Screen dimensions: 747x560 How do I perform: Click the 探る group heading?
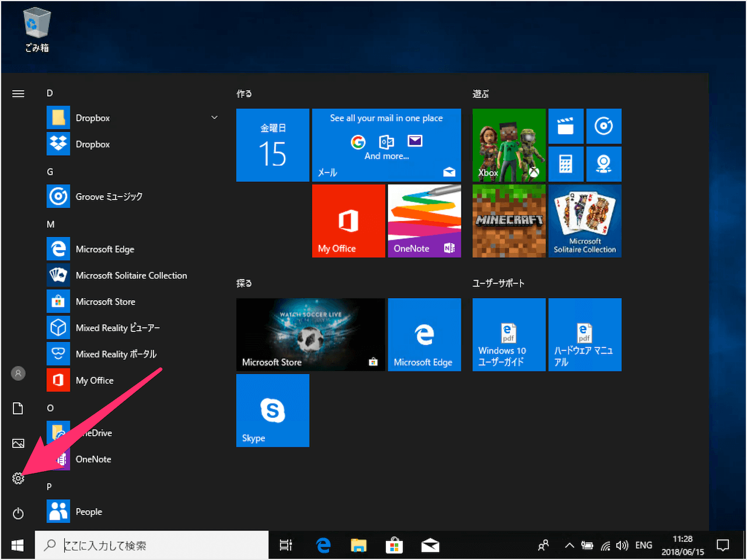point(244,283)
